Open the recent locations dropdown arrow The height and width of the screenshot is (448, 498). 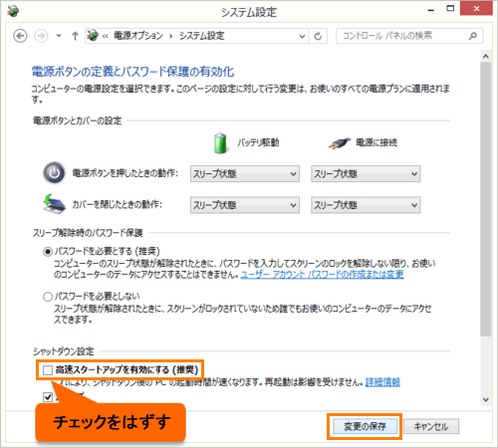click(59, 36)
